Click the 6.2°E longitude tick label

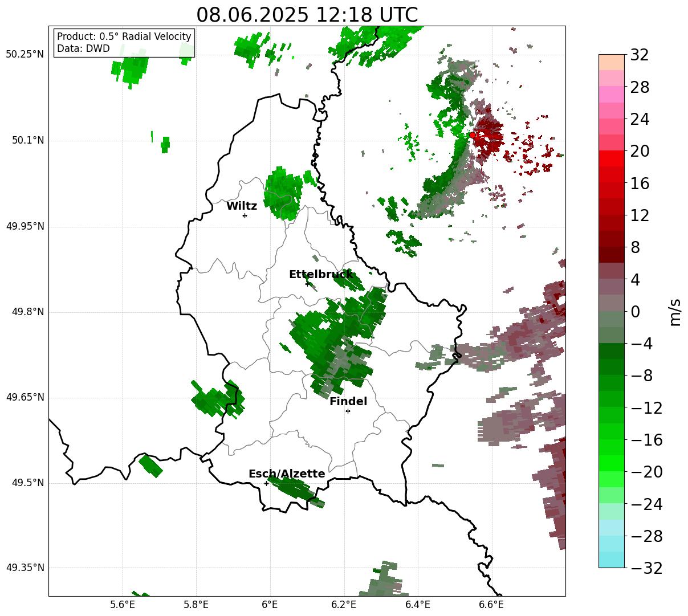coord(344,604)
